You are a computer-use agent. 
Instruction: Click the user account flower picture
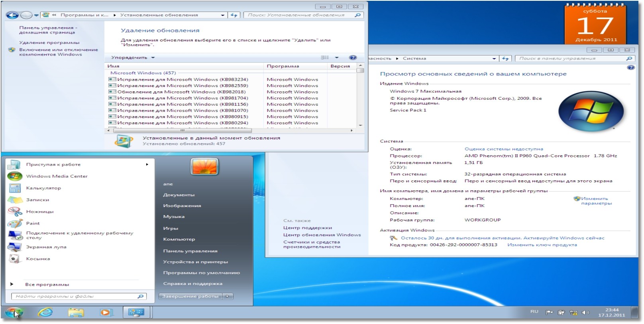pyautogui.click(x=204, y=167)
